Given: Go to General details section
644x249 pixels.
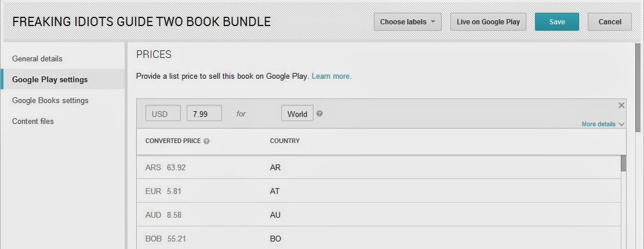Looking at the screenshot, I should (37, 58).
